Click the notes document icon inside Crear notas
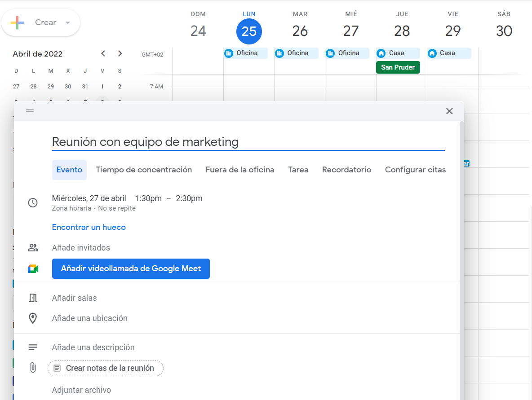Viewport: 532px width, 400px height. (x=57, y=368)
